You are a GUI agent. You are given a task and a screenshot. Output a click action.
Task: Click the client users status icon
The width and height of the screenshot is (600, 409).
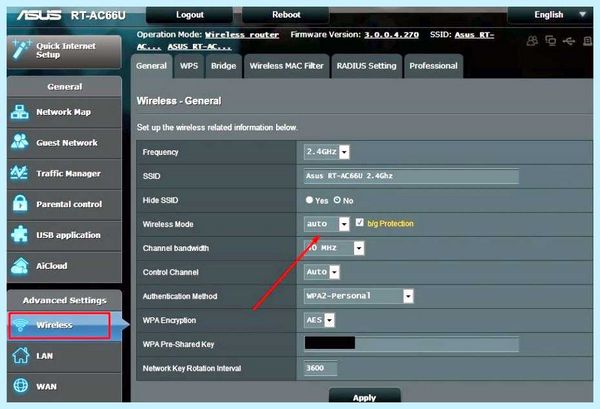532,41
